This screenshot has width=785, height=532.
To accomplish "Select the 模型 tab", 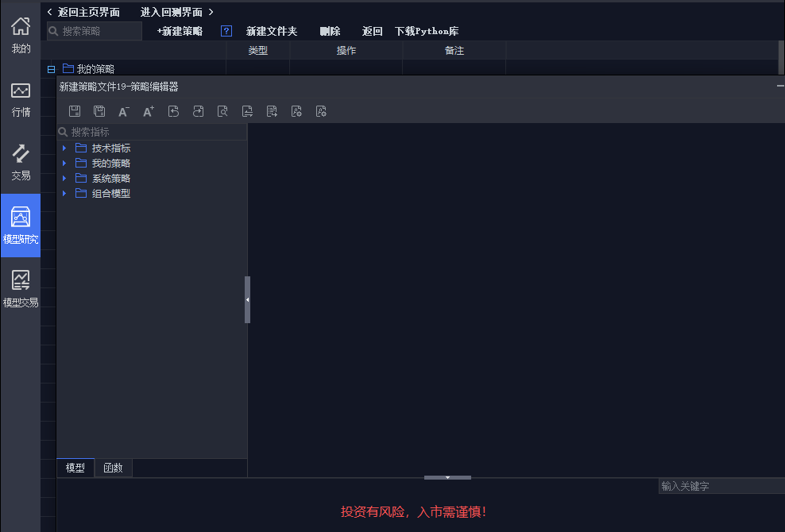I will 75,468.
